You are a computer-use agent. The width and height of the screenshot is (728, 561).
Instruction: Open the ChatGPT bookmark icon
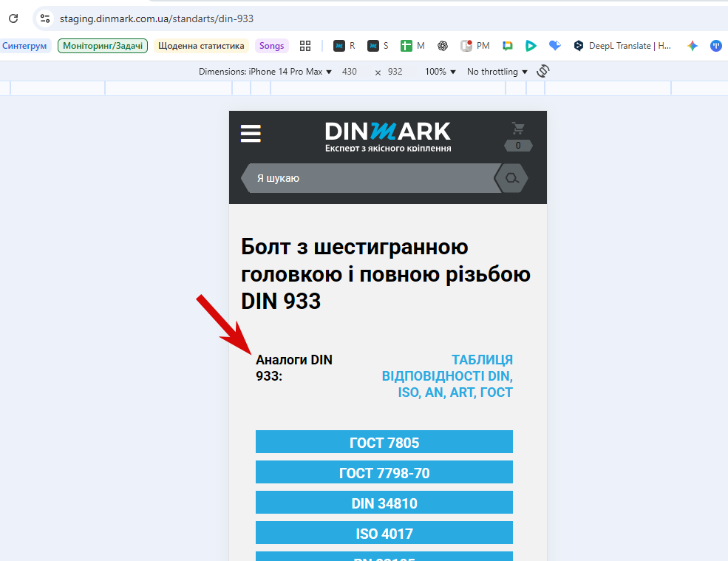(443, 46)
